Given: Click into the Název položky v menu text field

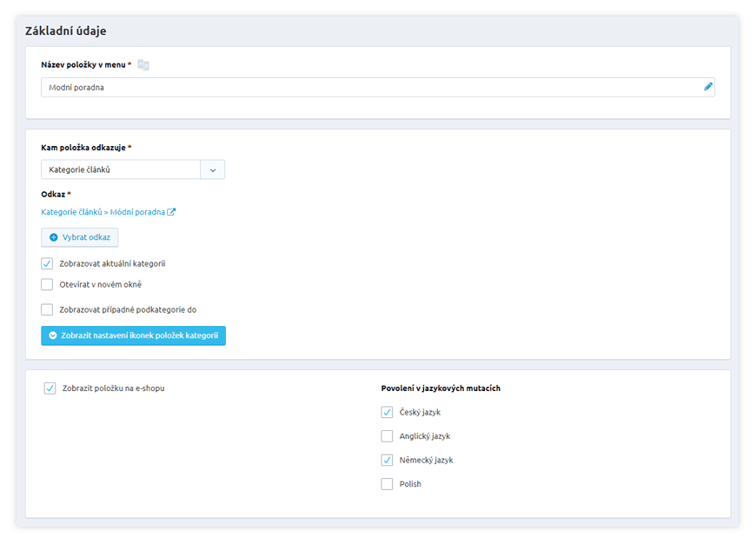Looking at the screenshot, I should 369,87.
